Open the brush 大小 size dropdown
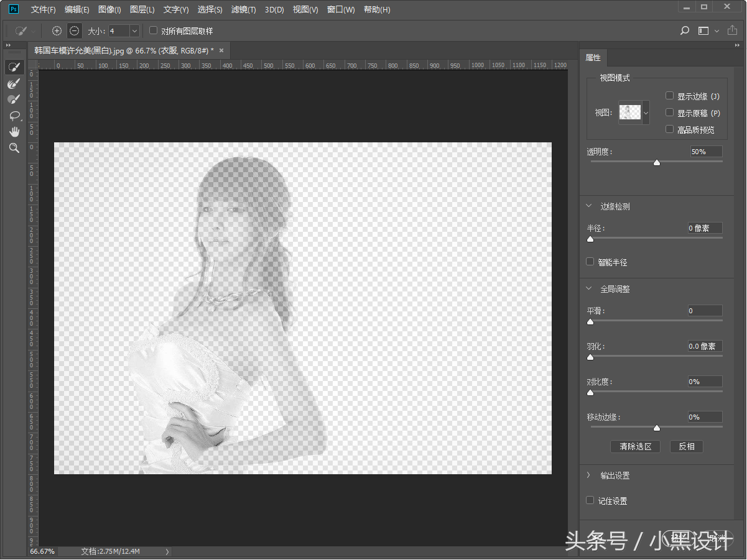Screen dimensions: 747x560 pyautogui.click(x=134, y=31)
